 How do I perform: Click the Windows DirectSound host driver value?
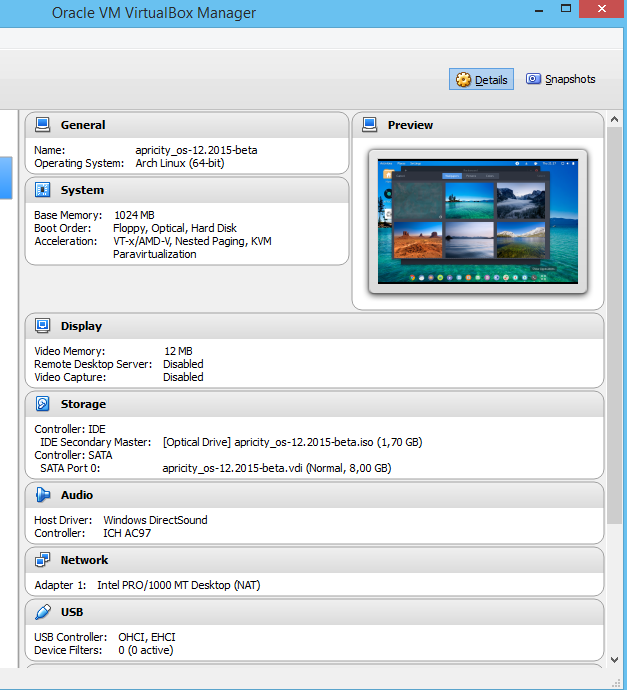point(155,520)
